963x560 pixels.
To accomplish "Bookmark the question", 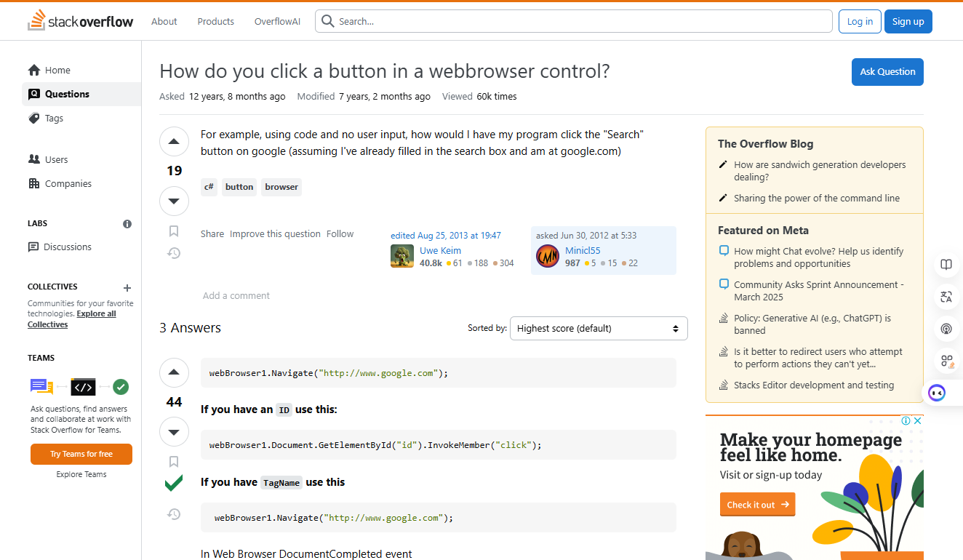I will click(174, 231).
